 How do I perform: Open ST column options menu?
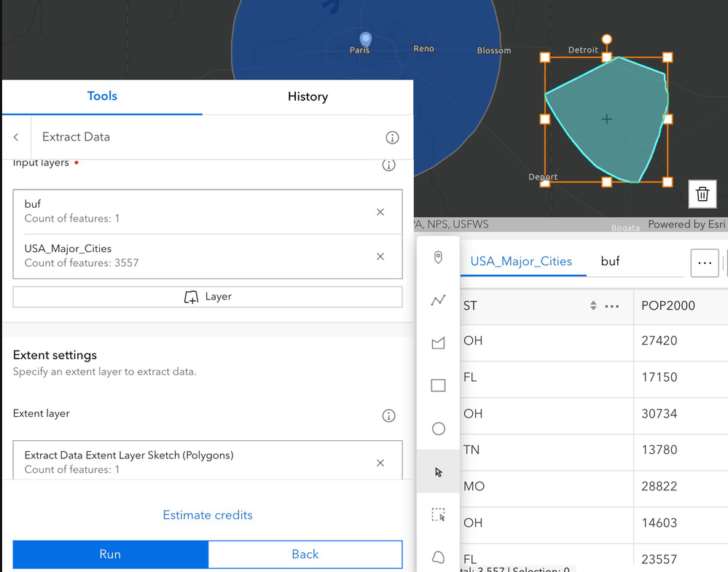pos(612,306)
